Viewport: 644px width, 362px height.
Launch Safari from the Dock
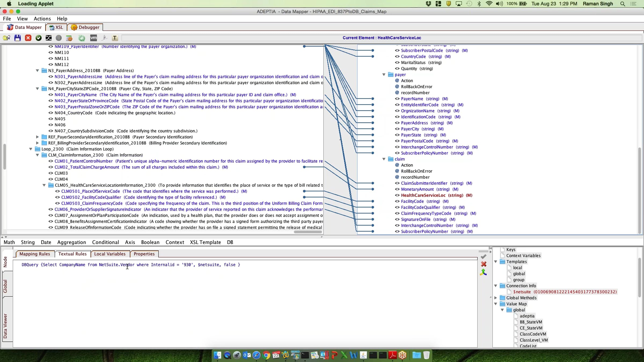coord(257,356)
